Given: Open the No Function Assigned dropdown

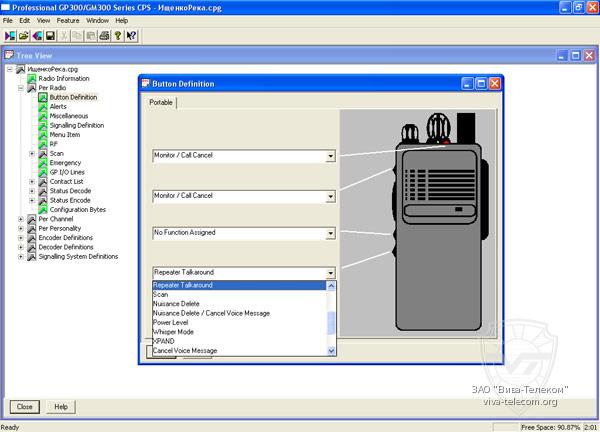Looking at the screenshot, I should [x=330, y=233].
